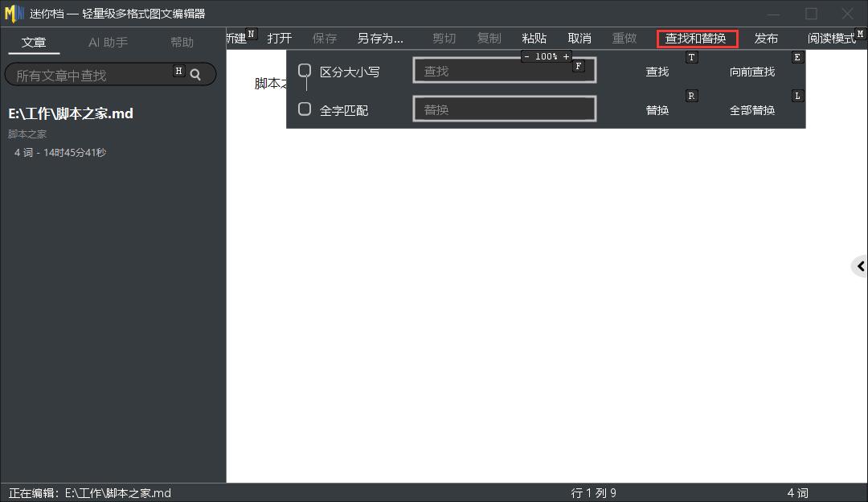This screenshot has width=868, height=502.
Task: Collapse the panel with the right-edge chevron
Action: pyautogui.click(x=862, y=265)
